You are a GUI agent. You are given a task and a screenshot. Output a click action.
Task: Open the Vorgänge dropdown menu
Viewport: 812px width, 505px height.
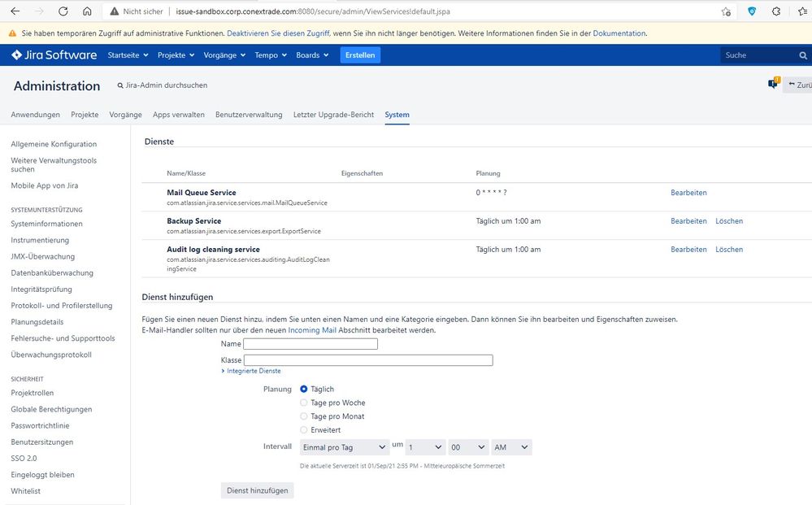(224, 55)
